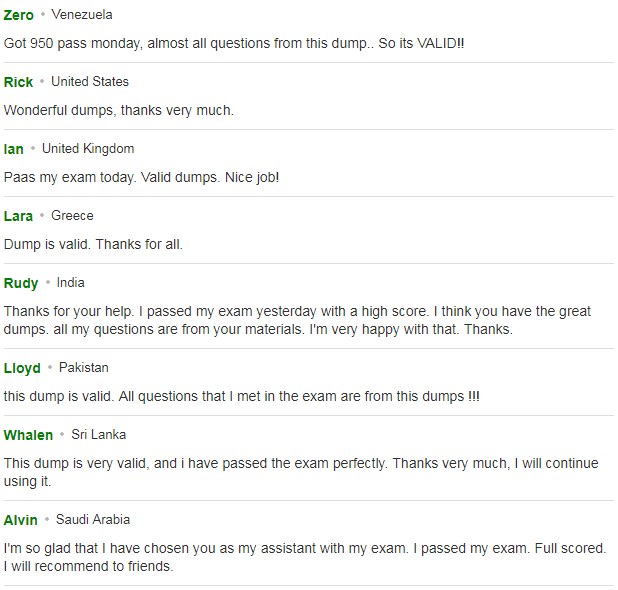Click the 'Wonderful dumps' review text
This screenshot has width=618, height=590.
[119, 110]
